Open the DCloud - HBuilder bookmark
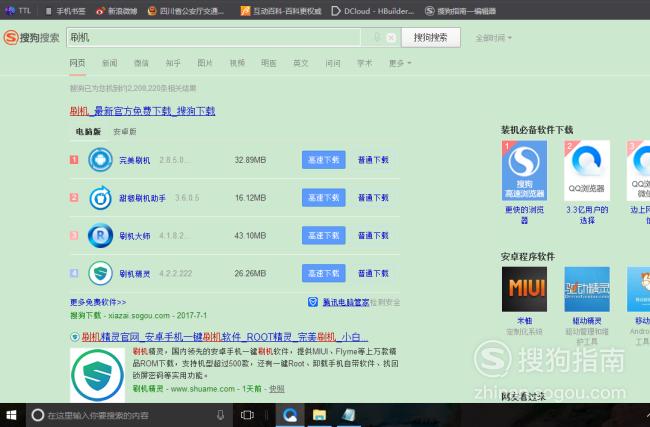 pos(373,11)
